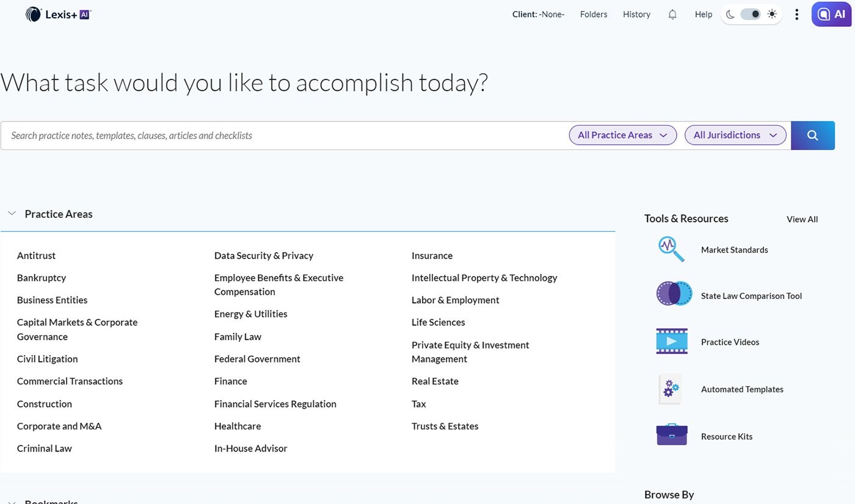Open the three-dot more options menu

(796, 15)
